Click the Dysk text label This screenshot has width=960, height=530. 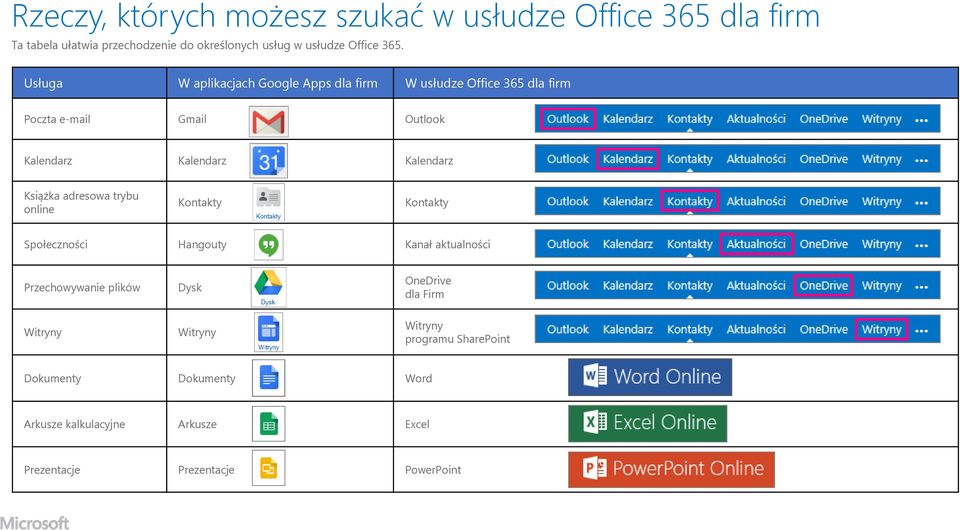pos(190,288)
